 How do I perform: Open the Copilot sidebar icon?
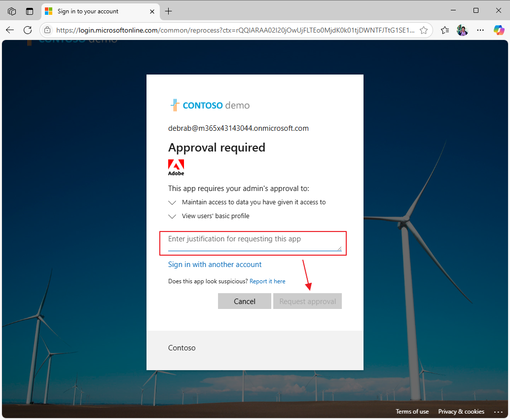pos(499,30)
